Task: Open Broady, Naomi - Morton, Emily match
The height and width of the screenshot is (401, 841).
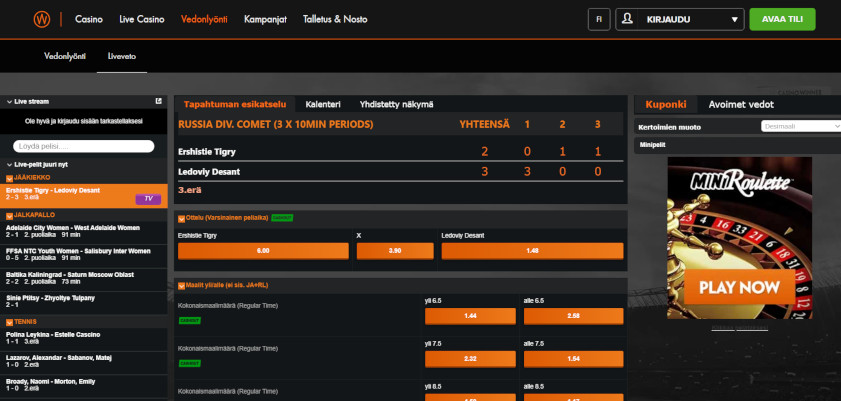Action: [x=84, y=385]
